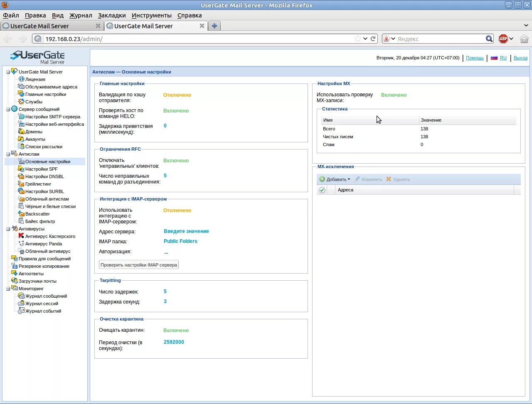Click the Резервное копирование icon
Image resolution: width=532 pixels, height=404 pixels.
pyautogui.click(x=15, y=266)
